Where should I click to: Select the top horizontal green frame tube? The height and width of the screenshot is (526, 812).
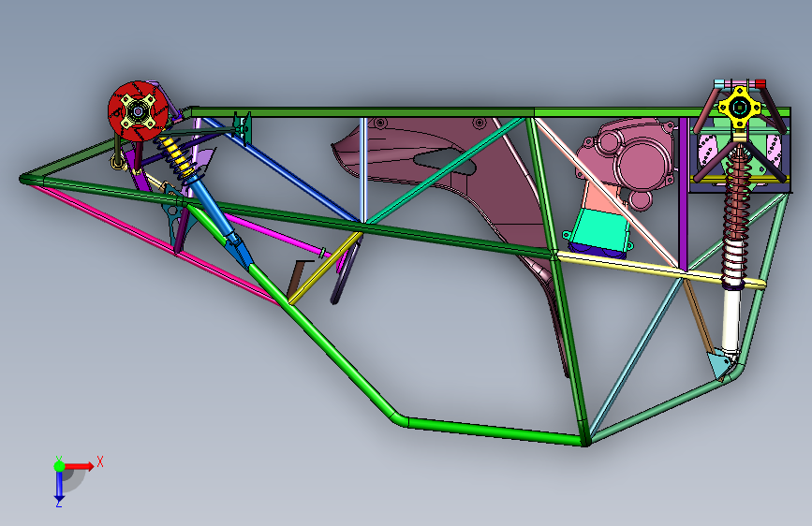[x=362, y=111]
